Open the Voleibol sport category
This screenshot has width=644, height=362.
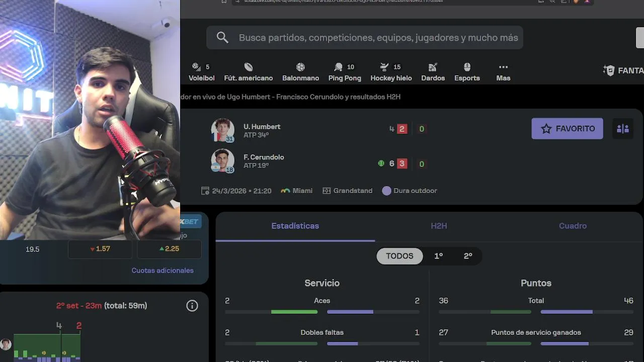click(201, 72)
